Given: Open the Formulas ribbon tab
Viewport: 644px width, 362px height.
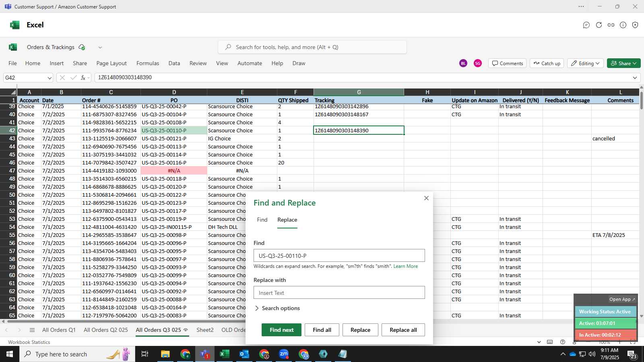Looking at the screenshot, I should tap(148, 63).
